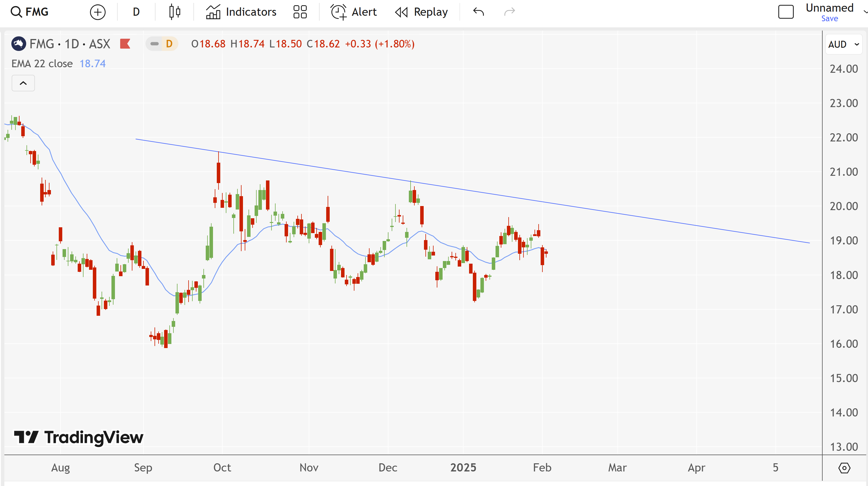Create an Alert

[353, 12]
